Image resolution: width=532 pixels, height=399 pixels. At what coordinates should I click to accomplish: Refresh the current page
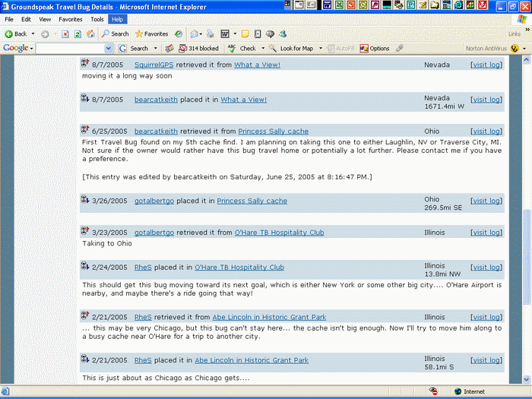(78, 34)
